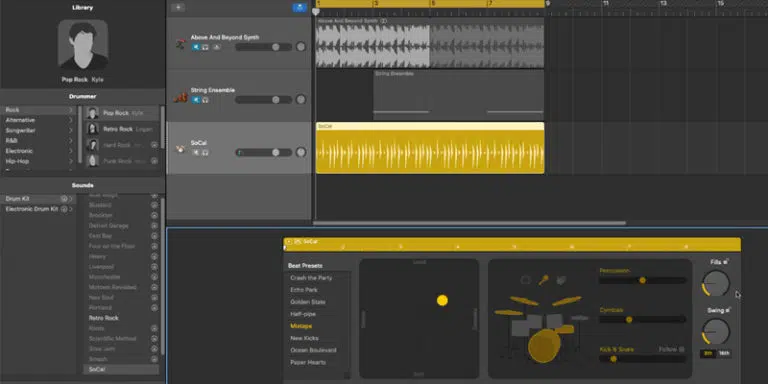768x384 pixels.
Task: Download the Motown Revisited drum kit
Action: [x=154, y=288]
